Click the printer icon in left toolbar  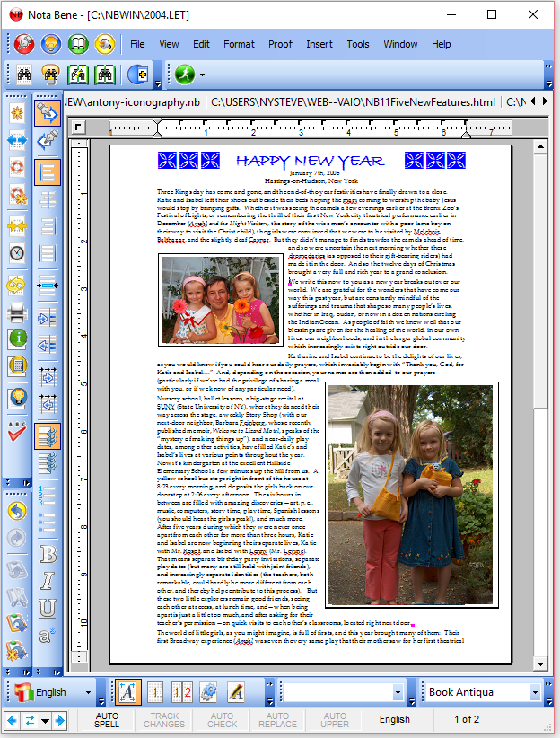click(x=16, y=313)
